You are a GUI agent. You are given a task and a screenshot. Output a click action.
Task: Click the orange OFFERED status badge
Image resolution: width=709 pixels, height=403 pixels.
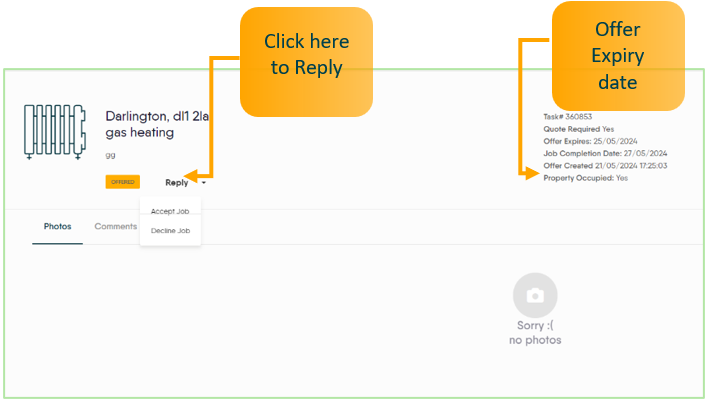(123, 182)
